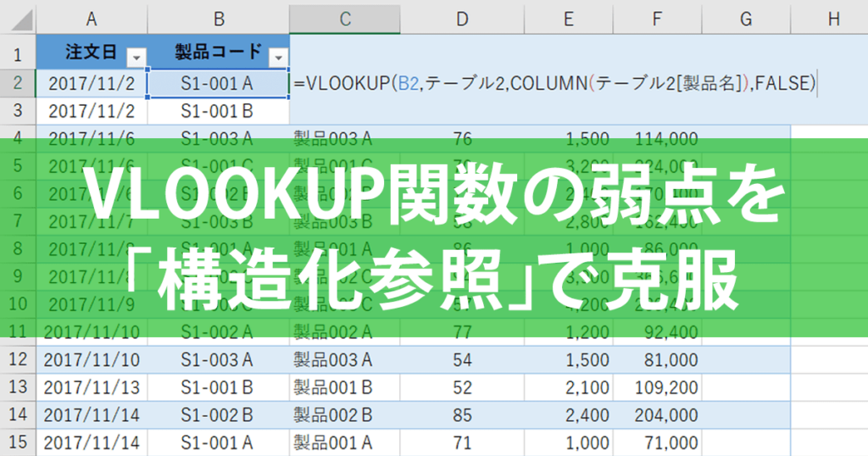Select column C header

click(x=345, y=19)
